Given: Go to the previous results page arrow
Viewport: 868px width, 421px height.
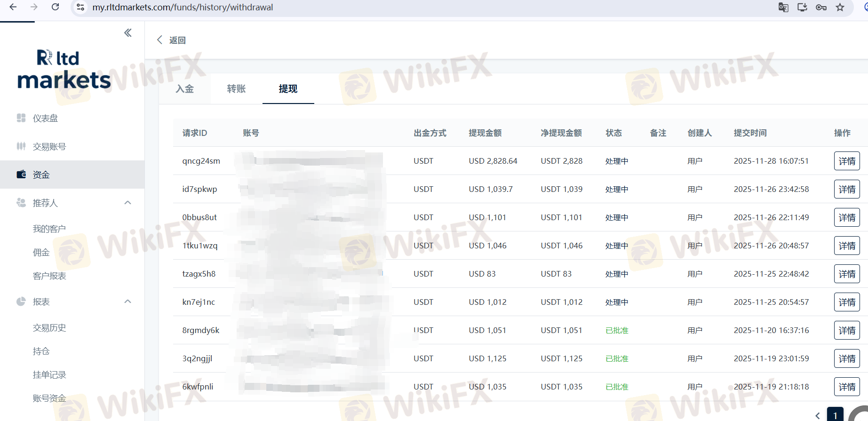Looking at the screenshot, I should [818, 415].
